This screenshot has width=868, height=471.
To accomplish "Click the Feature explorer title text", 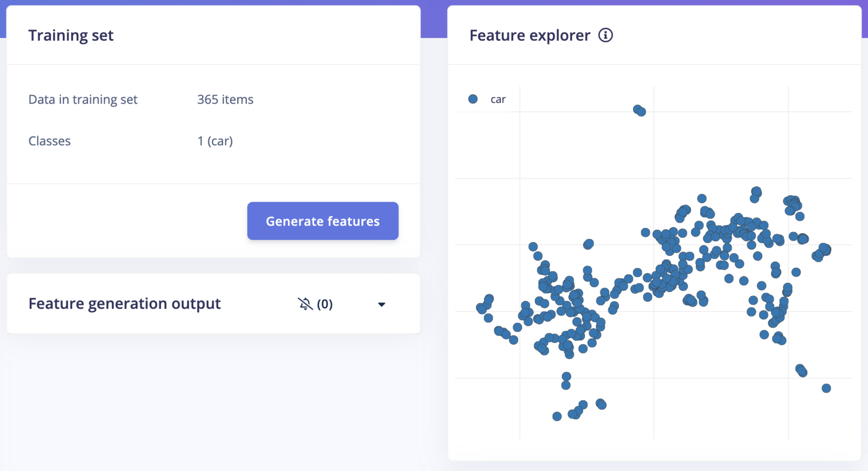I will coord(529,35).
